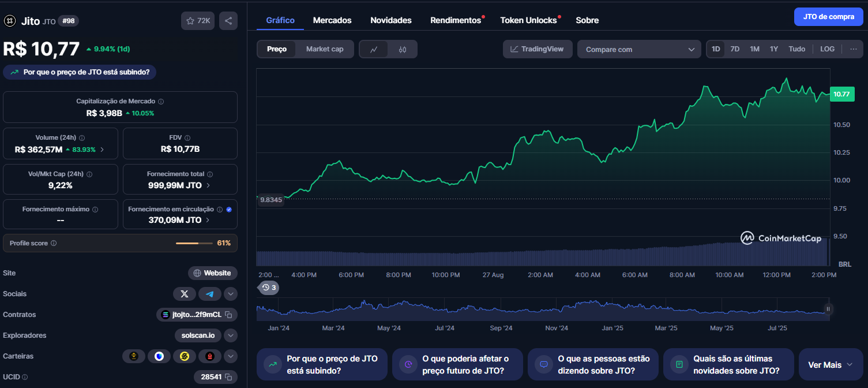Click the Website link button
The height and width of the screenshot is (388, 868).
click(213, 273)
